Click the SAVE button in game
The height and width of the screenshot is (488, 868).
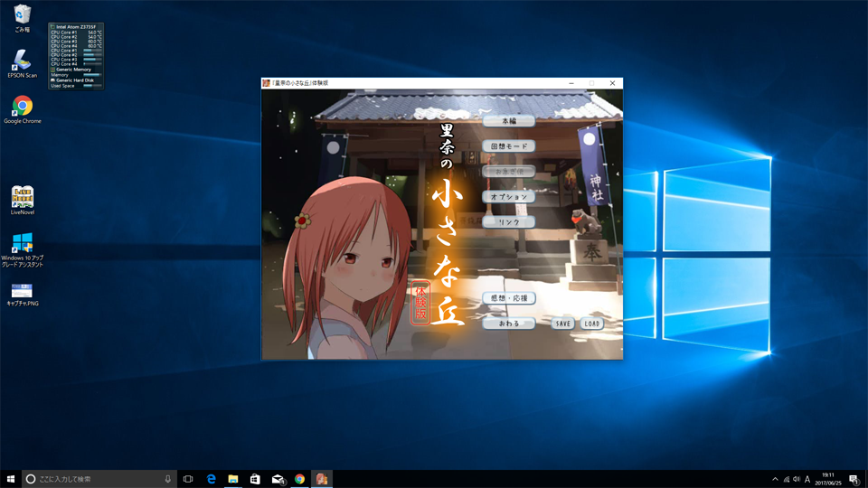tap(563, 324)
